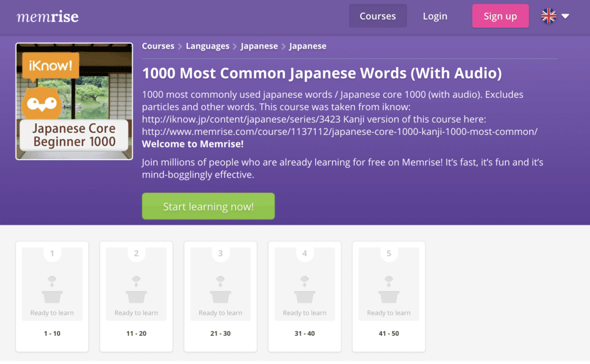This screenshot has height=364, width=590.
Task: Click the 41 - 50 level label
Action: 389,333
